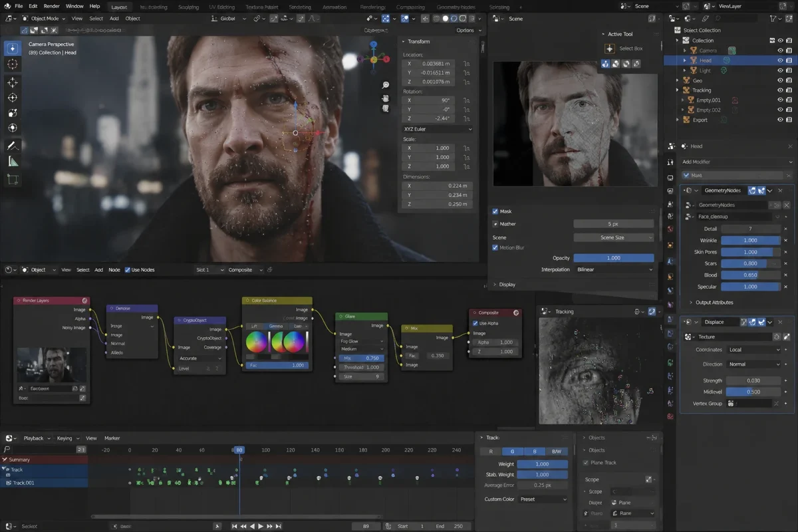Screen dimensions: 798x532
Task: Open the Render menu
Action: pos(51,6)
